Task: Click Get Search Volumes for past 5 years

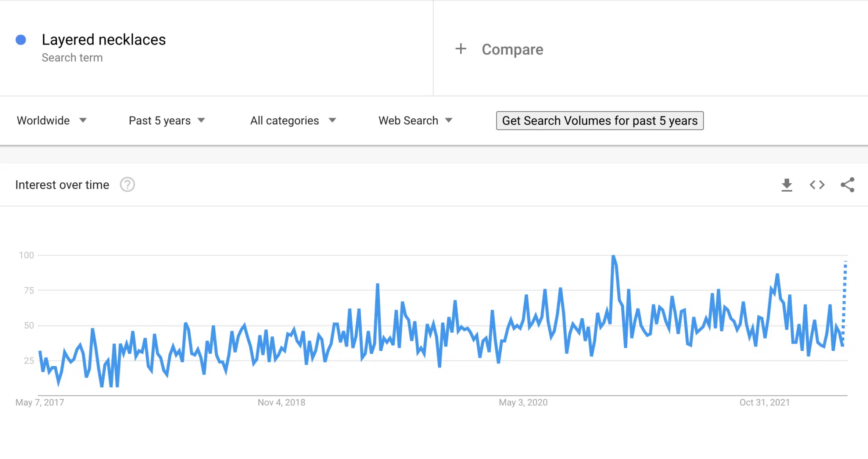Action: (600, 120)
